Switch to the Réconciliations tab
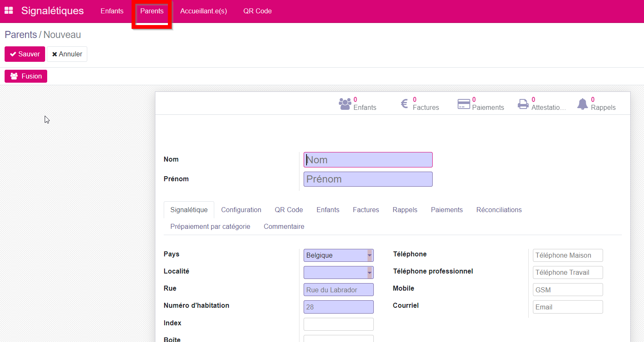Screen dimensions: 644x342 pos(499,210)
